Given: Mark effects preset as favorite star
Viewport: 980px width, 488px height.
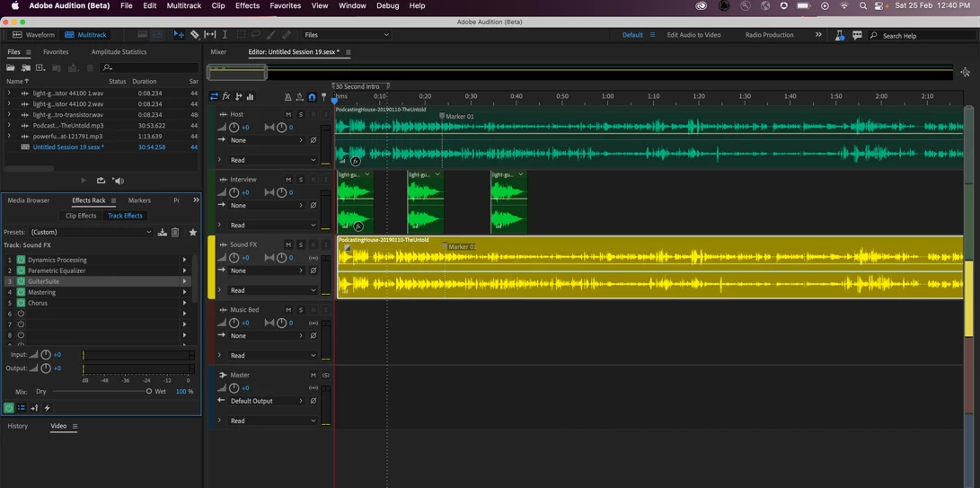Looking at the screenshot, I should pyautogui.click(x=193, y=232).
